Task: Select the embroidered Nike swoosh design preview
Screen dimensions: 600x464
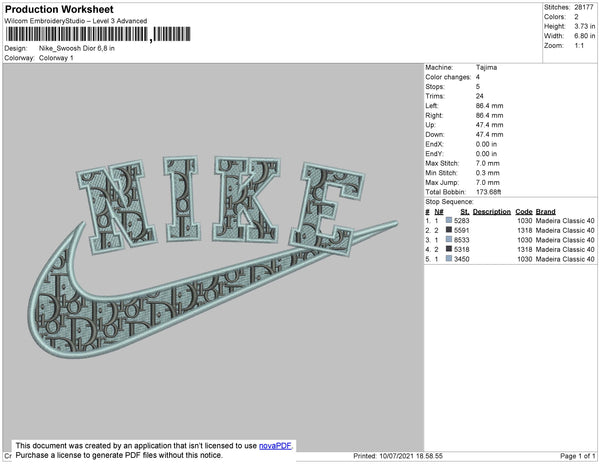Action: 213,256
